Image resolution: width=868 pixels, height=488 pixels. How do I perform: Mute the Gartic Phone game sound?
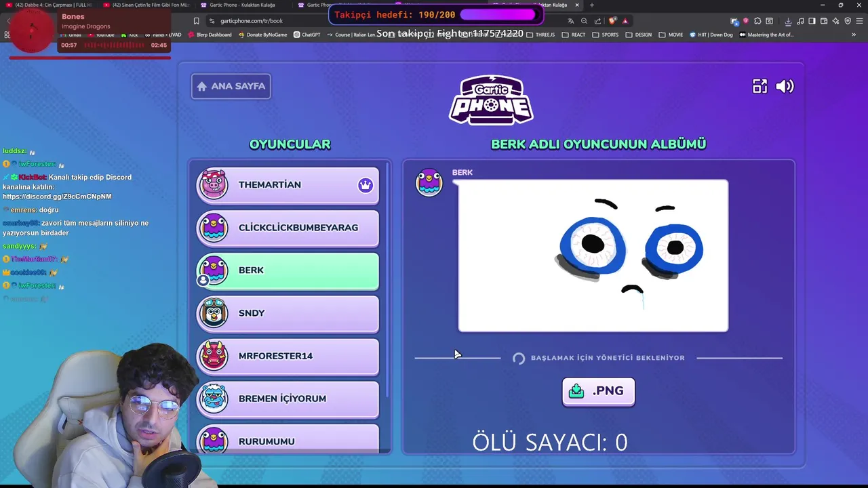click(785, 86)
